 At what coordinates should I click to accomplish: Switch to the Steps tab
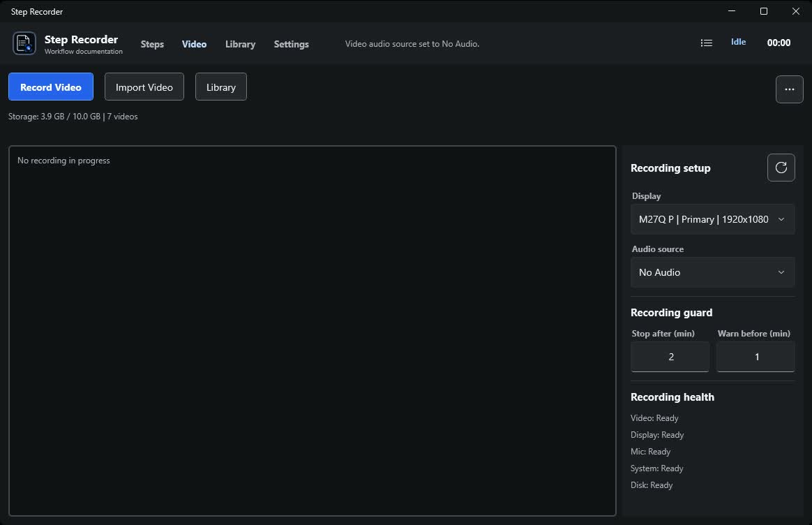pyautogui.click(x=152, y=44)
